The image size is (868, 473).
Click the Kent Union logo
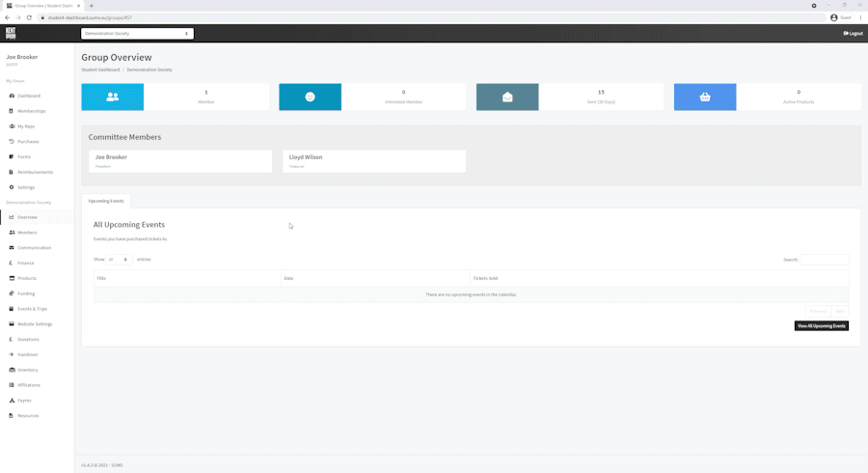pyautogui.click(x=11, y=34)
